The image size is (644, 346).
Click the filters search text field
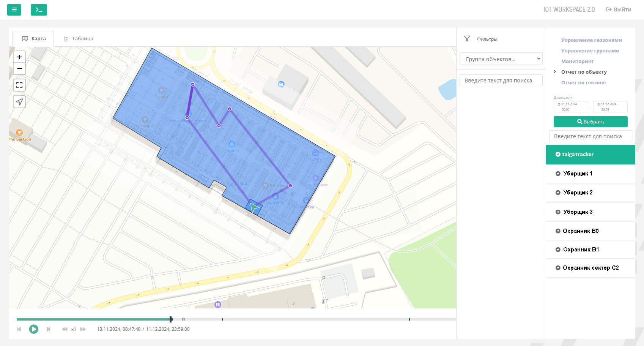point(501,81)
